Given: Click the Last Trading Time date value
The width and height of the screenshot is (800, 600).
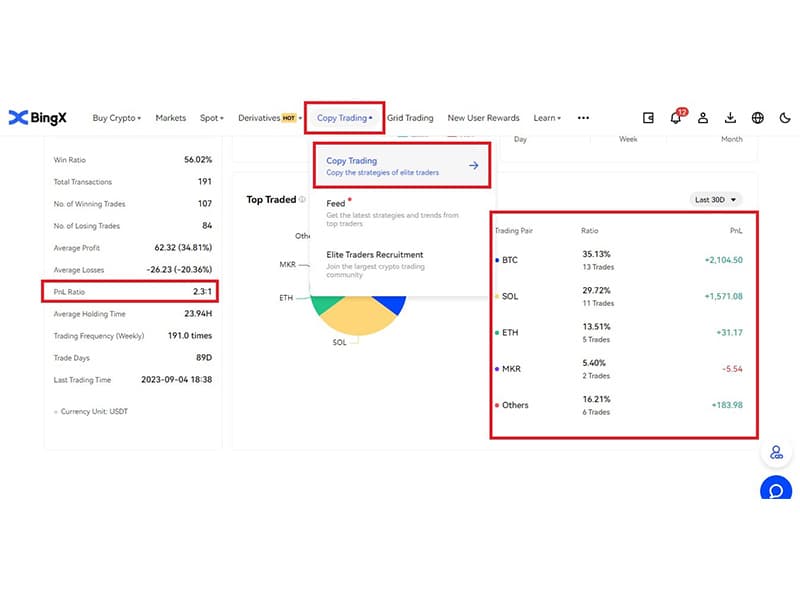Looking at the screenshot, I should click(x=177, y=380).
